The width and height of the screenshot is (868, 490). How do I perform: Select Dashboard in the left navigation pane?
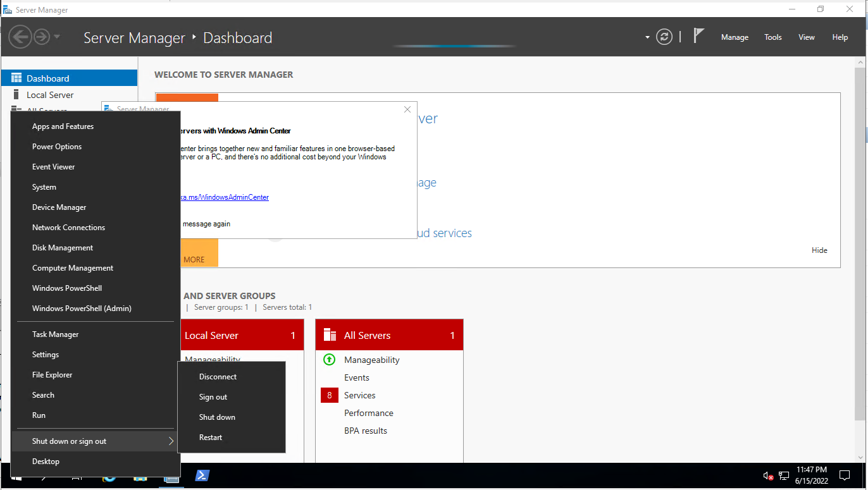[69, 78]
